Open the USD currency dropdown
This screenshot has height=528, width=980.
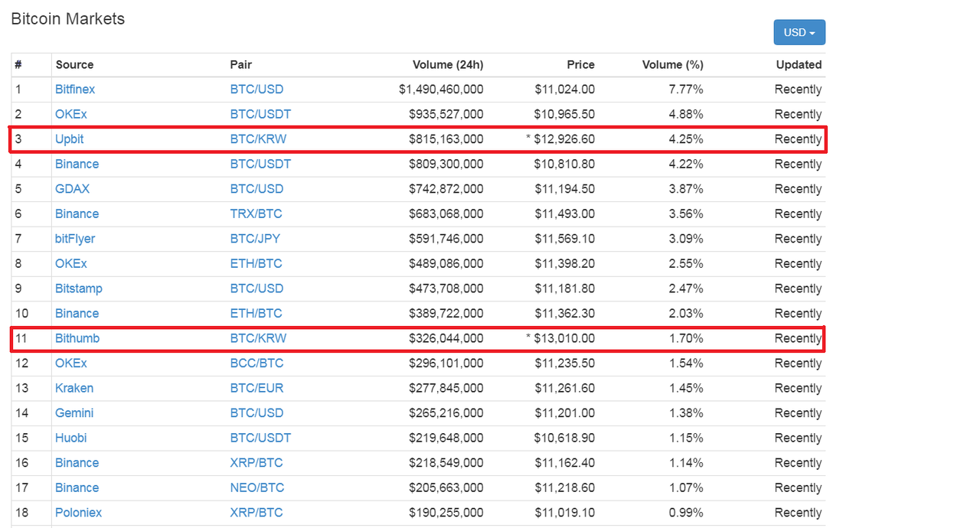799,32
